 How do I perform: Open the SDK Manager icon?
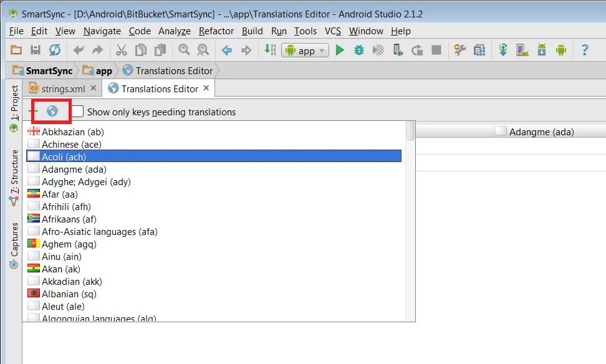click(542, 50)
